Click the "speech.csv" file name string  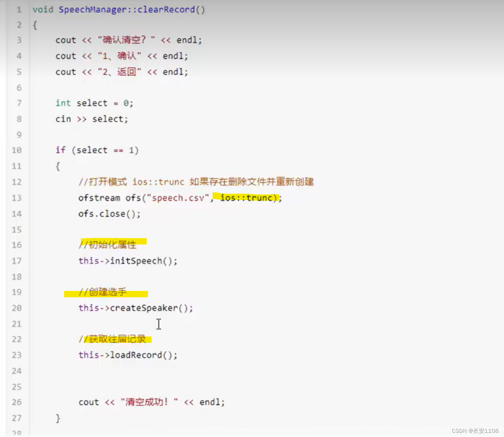point(178,198)
